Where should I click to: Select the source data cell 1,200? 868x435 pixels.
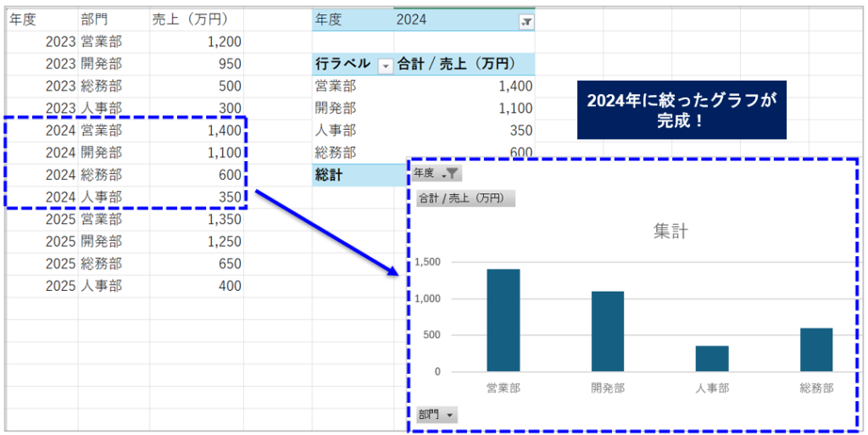click(x=197, y=42)
